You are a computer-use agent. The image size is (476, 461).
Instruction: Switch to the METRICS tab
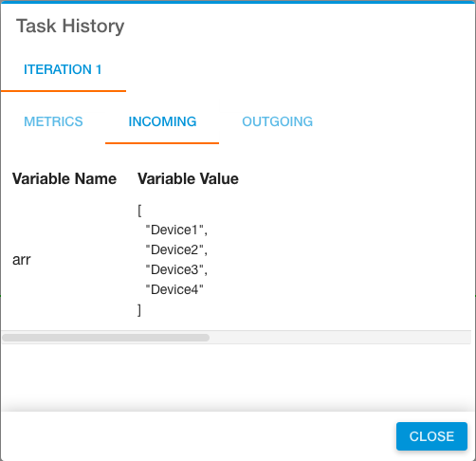pyautogui.click(x=53, y=121)
